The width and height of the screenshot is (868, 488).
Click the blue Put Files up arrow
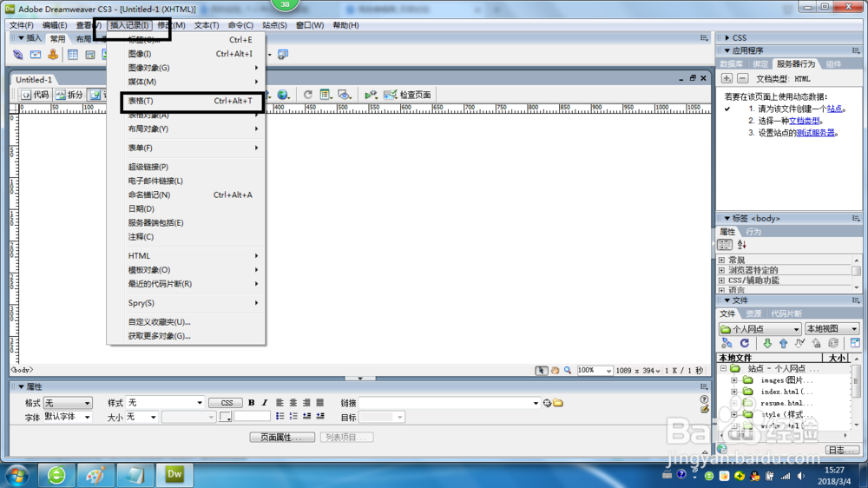click(783, 344)
